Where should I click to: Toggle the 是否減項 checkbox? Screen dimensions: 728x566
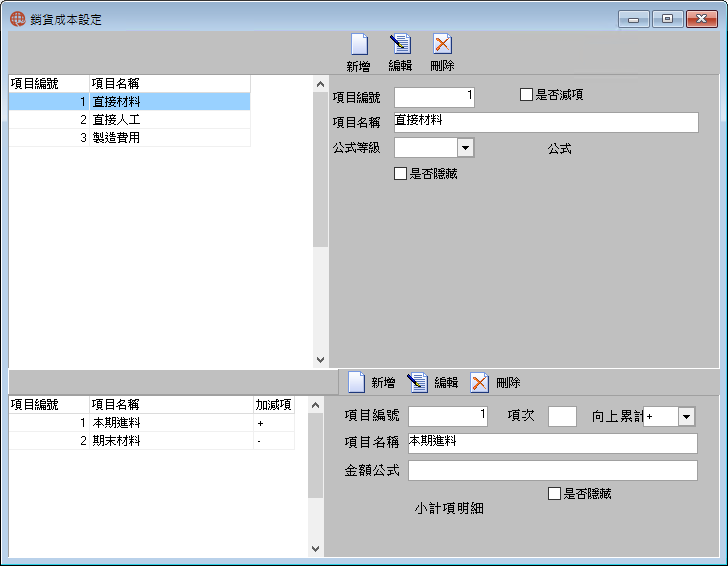pos(526,95)
